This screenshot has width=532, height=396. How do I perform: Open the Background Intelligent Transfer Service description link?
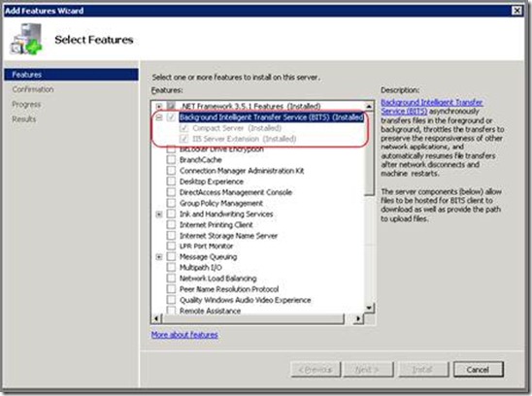(x=432, y=107)
